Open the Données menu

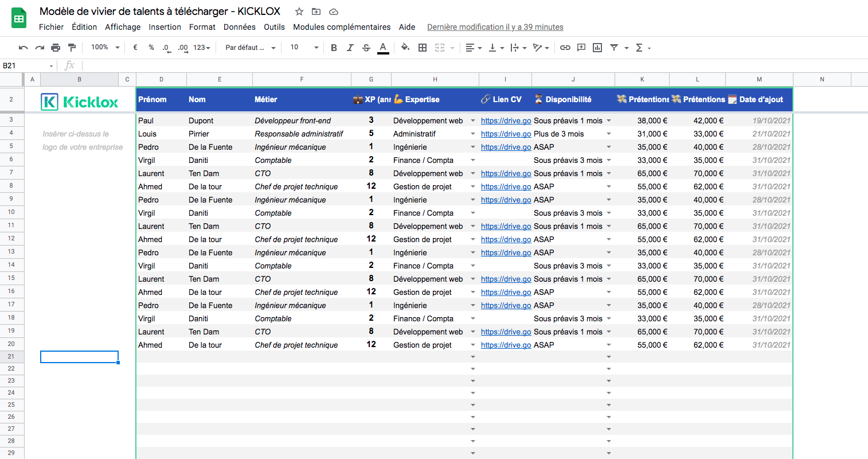point(240,27)
